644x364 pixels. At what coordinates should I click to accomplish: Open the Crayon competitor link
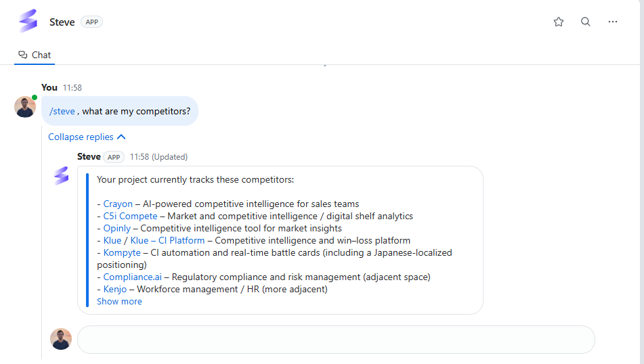click(118, 204)
